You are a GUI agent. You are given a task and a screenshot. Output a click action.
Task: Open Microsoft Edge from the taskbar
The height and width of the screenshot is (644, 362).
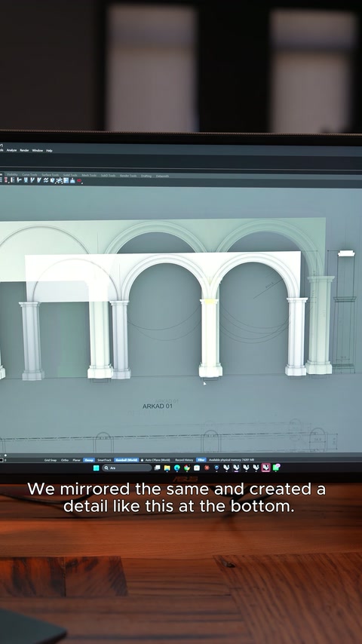pos(177,468)
